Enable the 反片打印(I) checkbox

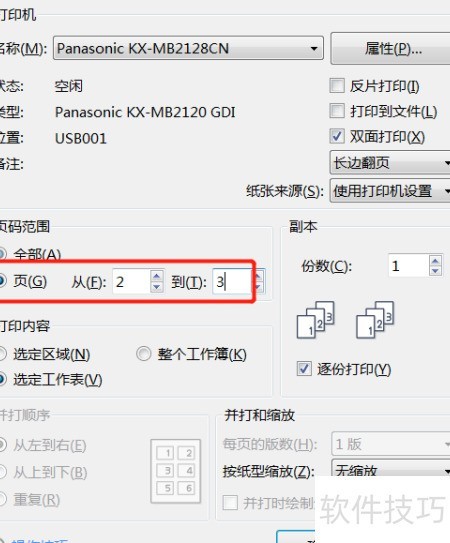[337, 86]
